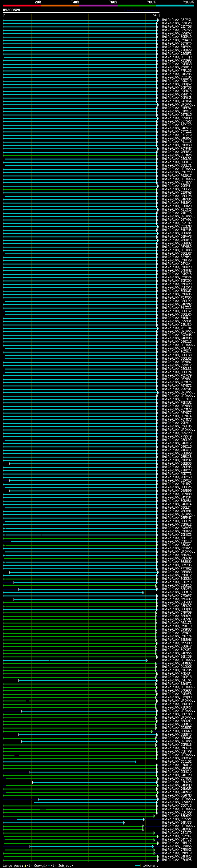Select UniRef100_A7QDZ9 label
The image size is (197, 868).
coord(176,50)
